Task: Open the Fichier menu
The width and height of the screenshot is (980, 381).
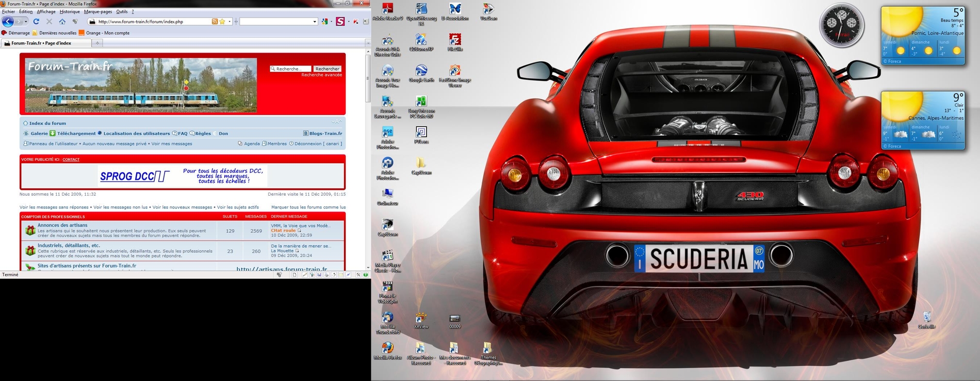Action: pos(9,11)
